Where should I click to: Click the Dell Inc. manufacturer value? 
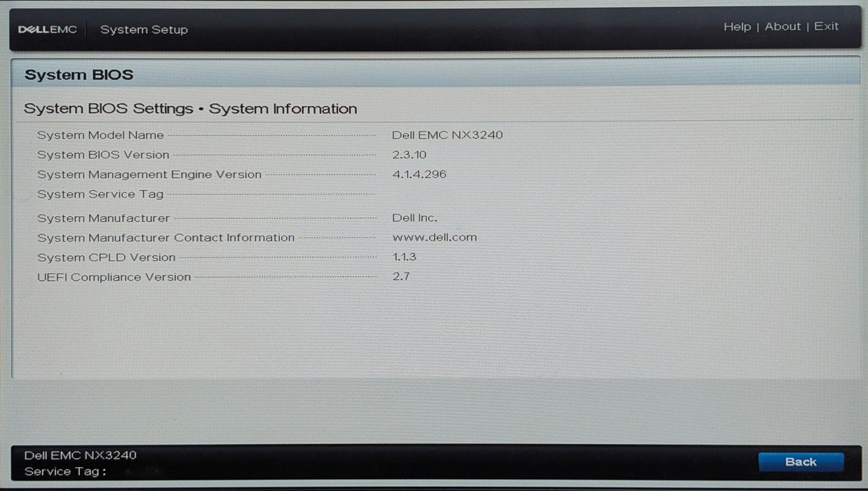click(414, 218)
